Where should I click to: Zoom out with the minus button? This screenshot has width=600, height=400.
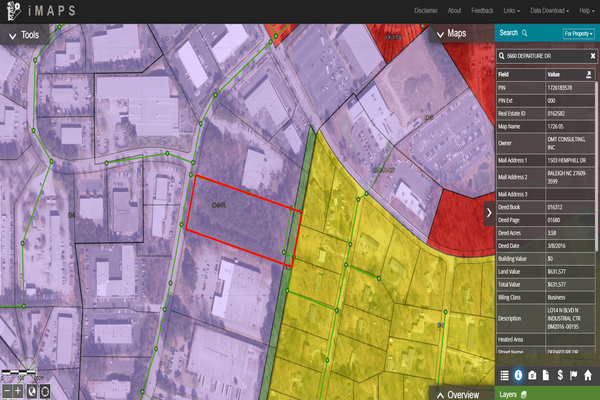coord(6,391)
